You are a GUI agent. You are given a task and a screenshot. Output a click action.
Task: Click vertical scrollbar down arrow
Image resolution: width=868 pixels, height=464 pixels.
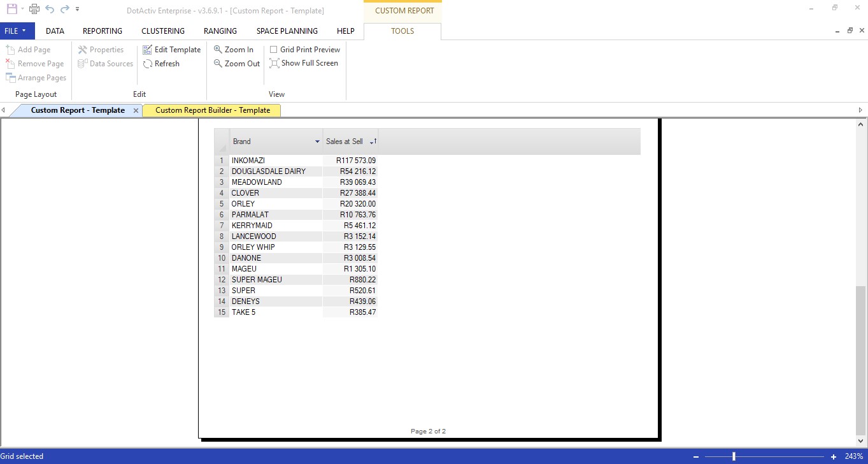(861, 441)
